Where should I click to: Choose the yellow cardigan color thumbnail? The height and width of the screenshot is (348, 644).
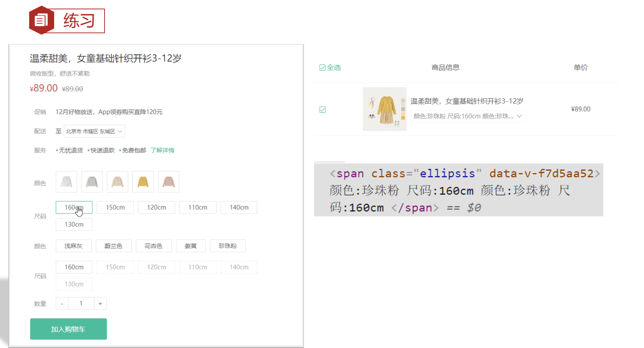click(x=143, y=182)
